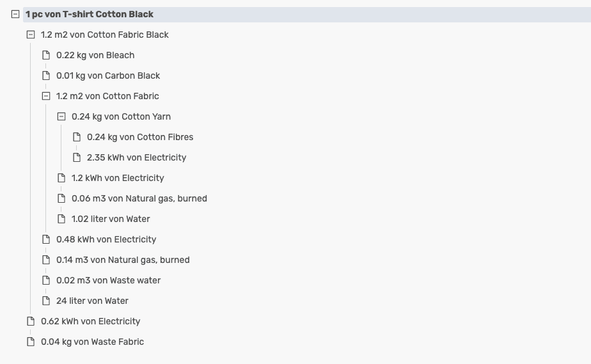Select the 1.02 liter von Water item
The width and height of the screenshot is (591, 364).
tap(111, 219)
